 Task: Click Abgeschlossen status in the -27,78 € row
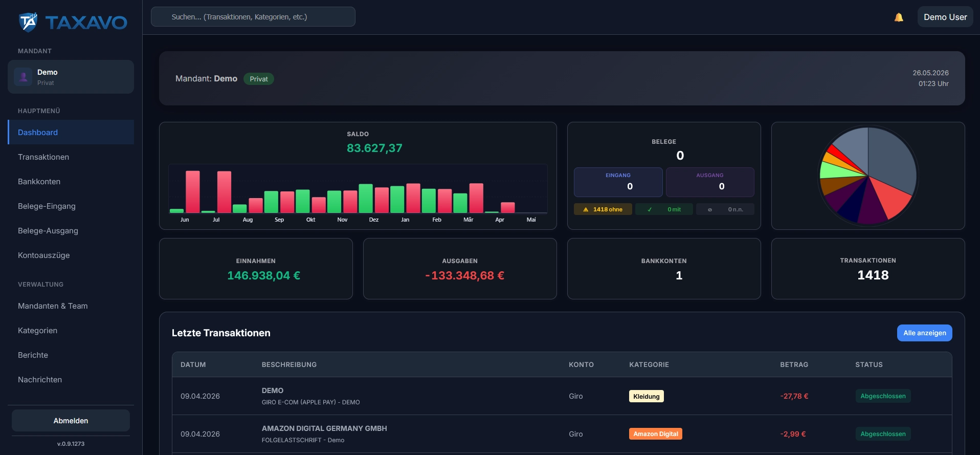click(x=883, y=396)
